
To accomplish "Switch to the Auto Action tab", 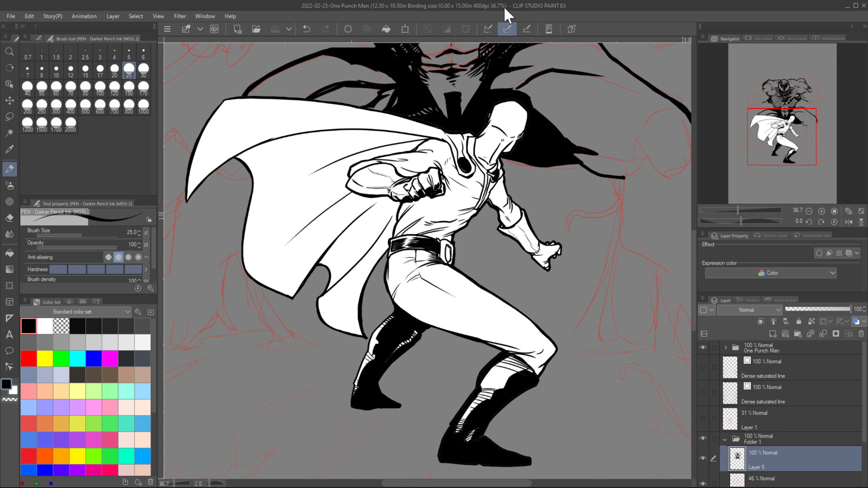I will tap(781, 300).
